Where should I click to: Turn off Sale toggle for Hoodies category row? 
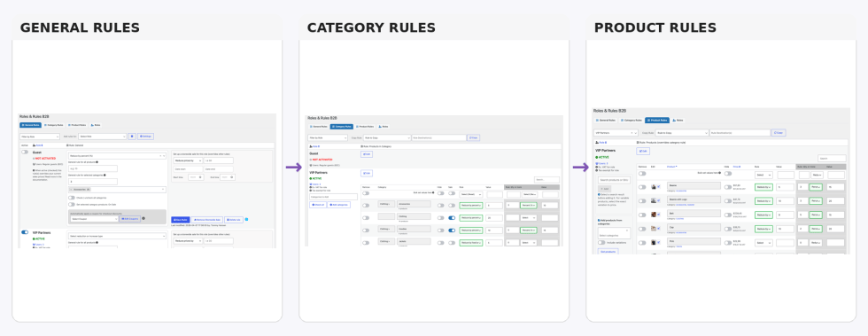(452, 231)
